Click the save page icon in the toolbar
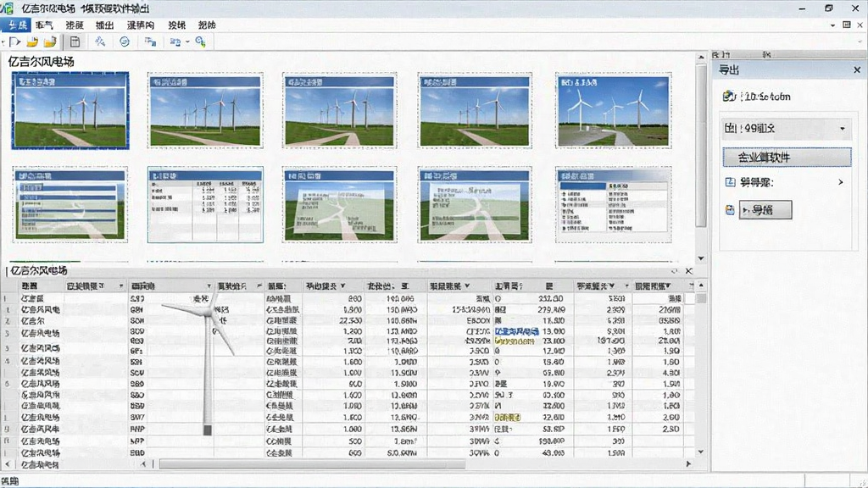Image resolution: width=868 pixels, height=488 pixels. 75,42
